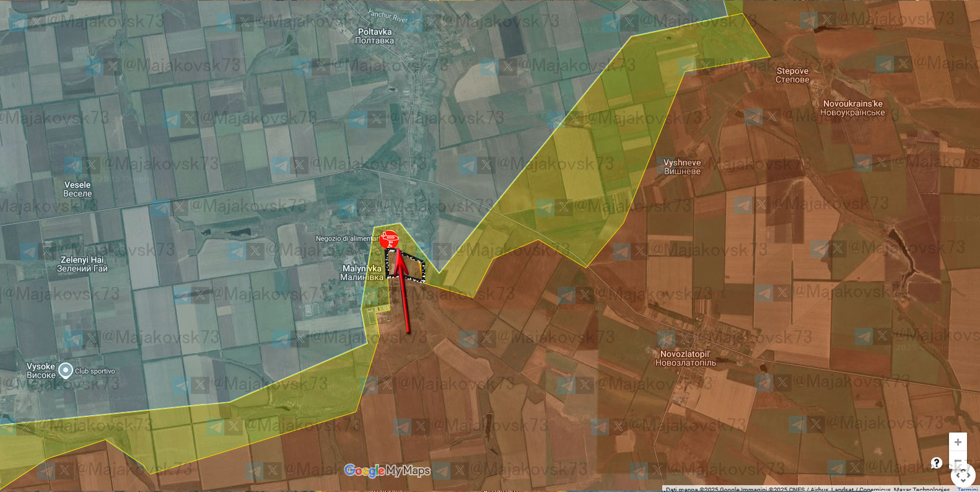Click the Yanchur River label
980x492 pixels.
pyautogui.click(x=388, y=16)
